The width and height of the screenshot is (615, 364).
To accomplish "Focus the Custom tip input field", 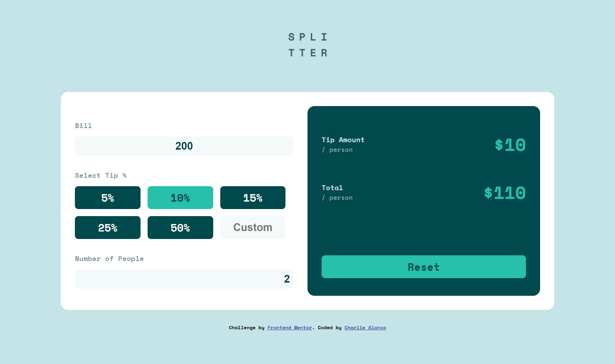I will (x=253, y=228).
